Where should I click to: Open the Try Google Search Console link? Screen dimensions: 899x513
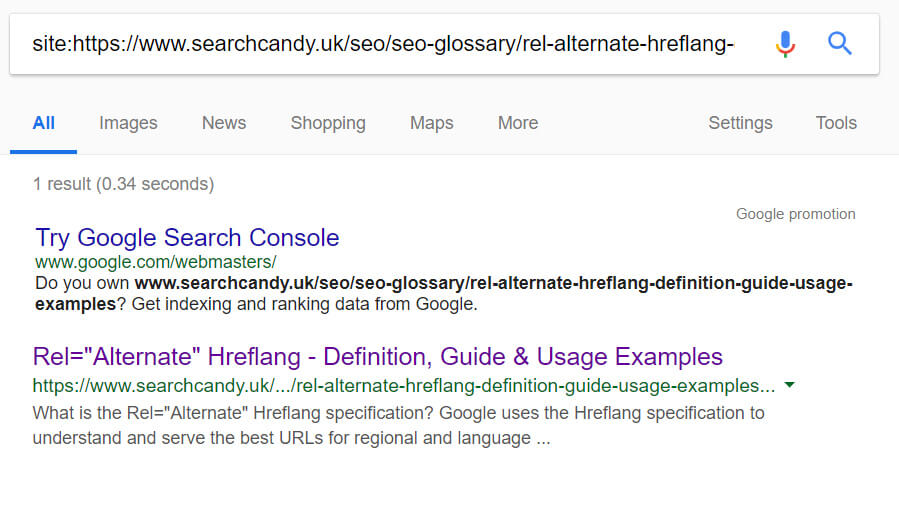(x=187, y=237)
